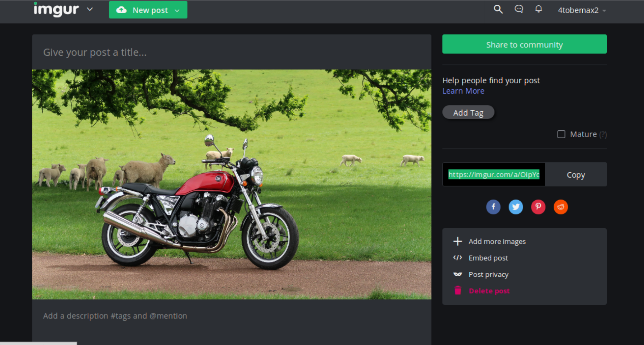Image resolution: width=644 pixels, height=345 pixels.
Task: Click Share to community button
Action: (524, 44)
